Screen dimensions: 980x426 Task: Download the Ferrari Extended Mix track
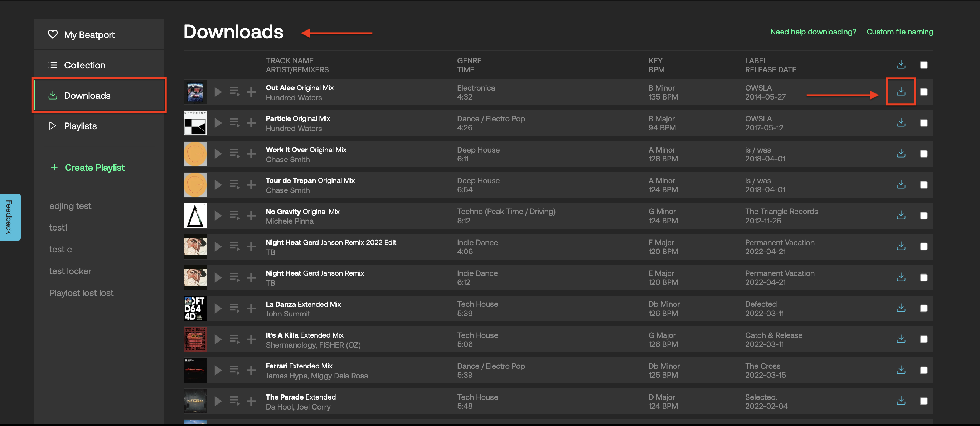(901, 370)
